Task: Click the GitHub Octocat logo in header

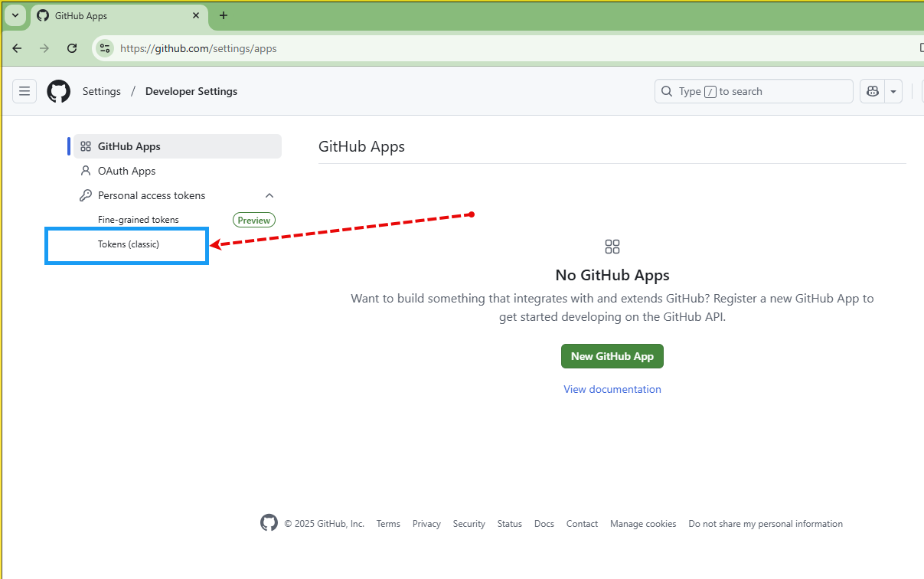Action: pyautogui.click(x=59, y=91)
